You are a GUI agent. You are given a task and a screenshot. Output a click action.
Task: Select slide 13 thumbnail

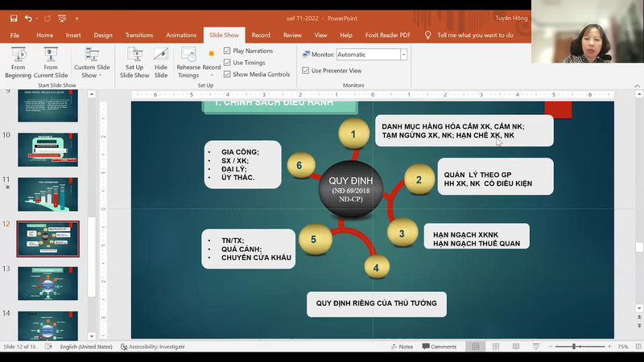[x=48, y=283]
